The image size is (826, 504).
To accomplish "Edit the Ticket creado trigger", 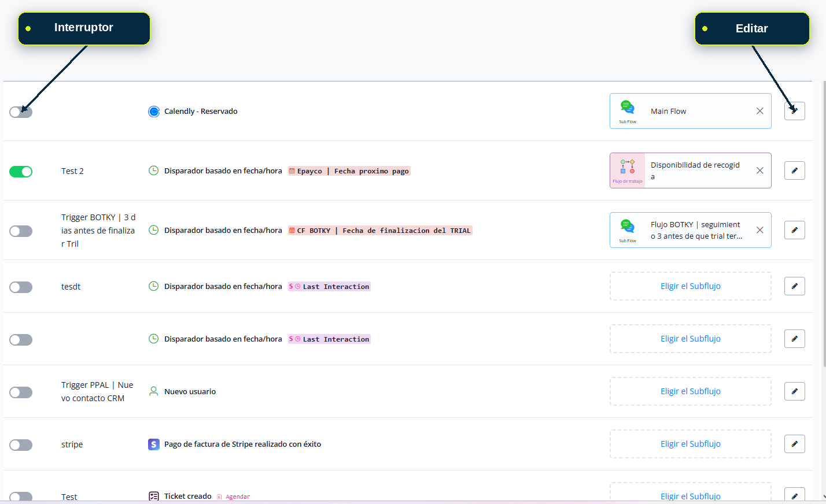I will tap(795, 495).
